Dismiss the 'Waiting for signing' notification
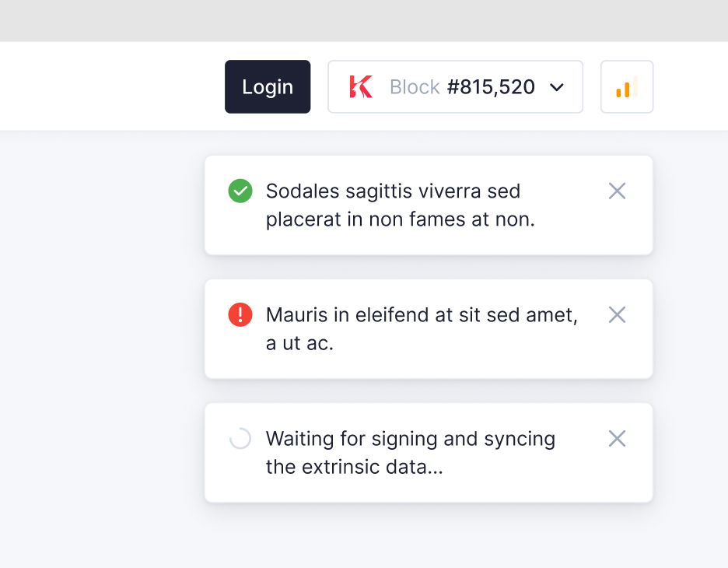 coord(617,438)
